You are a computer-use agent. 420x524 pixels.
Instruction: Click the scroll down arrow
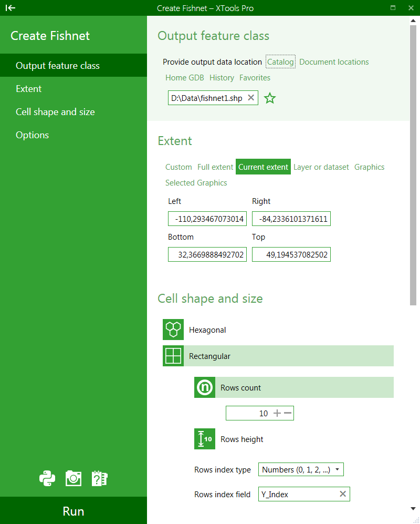click(x=413, y=509)
